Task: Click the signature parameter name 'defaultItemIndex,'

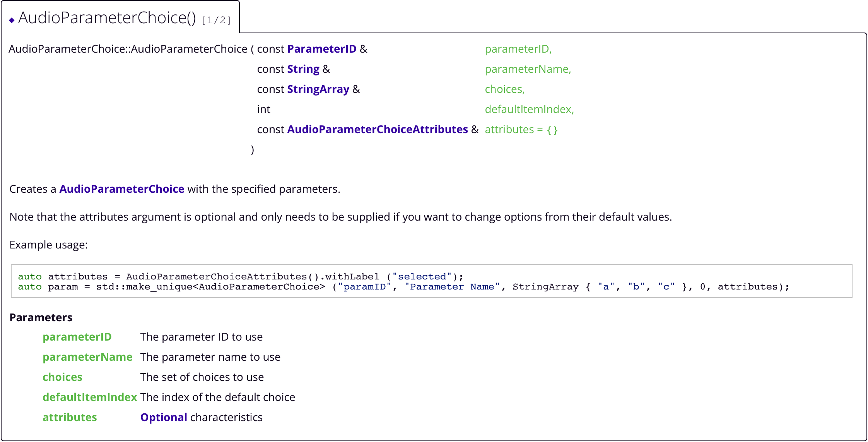Action: 529,109
